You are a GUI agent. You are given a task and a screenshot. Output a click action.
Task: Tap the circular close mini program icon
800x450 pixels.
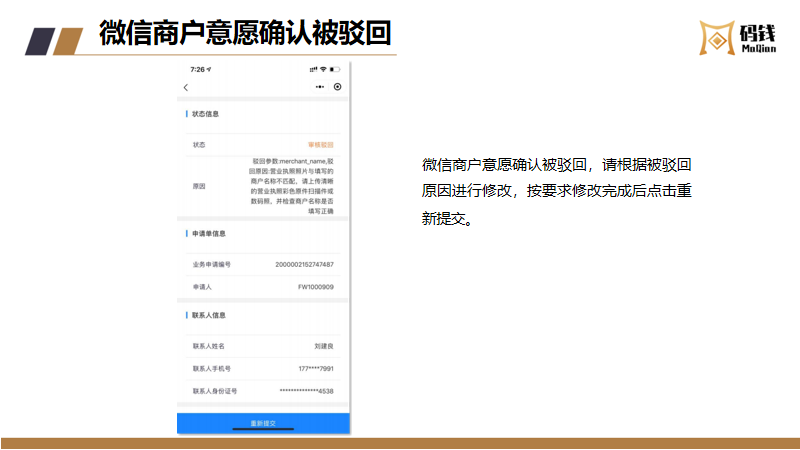pyautogui.click(x=337, y=88)
